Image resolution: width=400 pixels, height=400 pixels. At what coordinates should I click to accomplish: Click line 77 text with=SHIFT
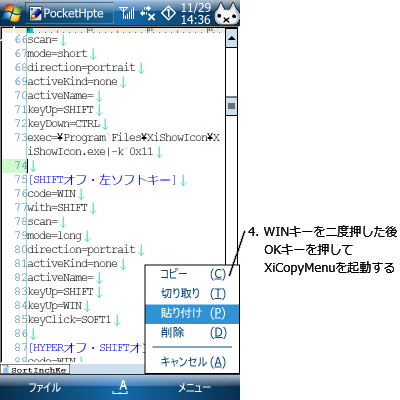[x=57, y=208]
